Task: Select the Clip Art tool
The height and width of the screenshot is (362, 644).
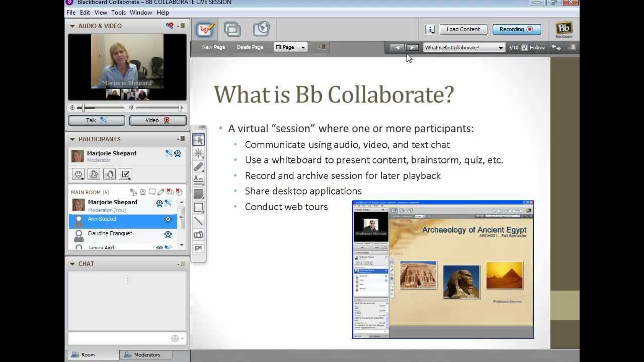Action: 199,248
